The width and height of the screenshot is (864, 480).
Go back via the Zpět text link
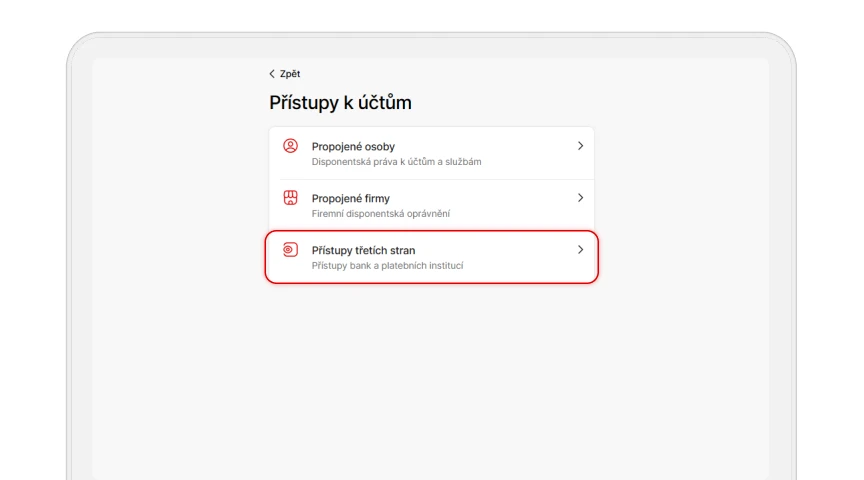[290, 74]
